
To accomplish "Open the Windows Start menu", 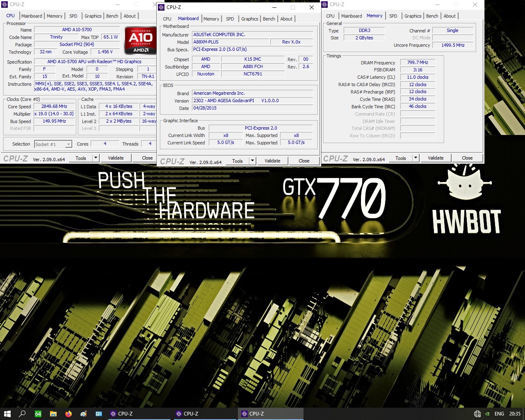I will click(x=7, y=414).
